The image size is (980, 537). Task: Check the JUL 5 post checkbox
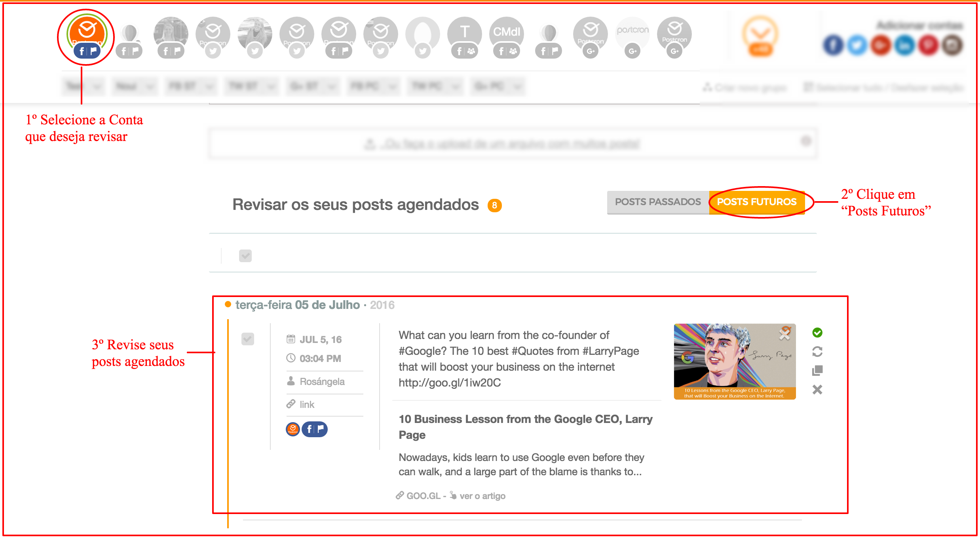pos(248,339)
